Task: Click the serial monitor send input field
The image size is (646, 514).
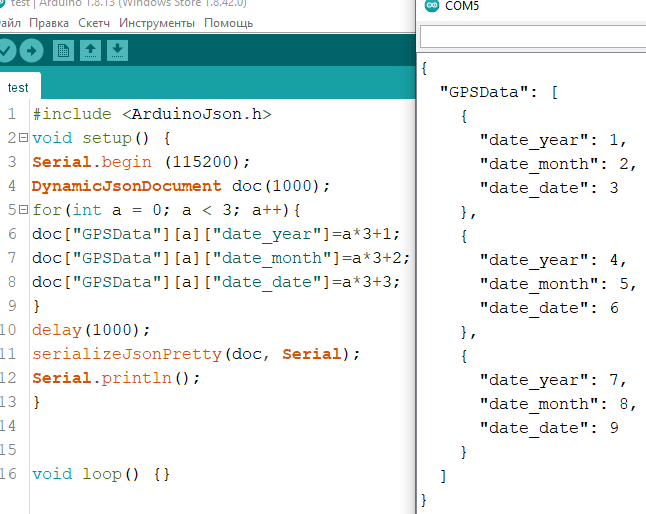Action: (533, 36)
